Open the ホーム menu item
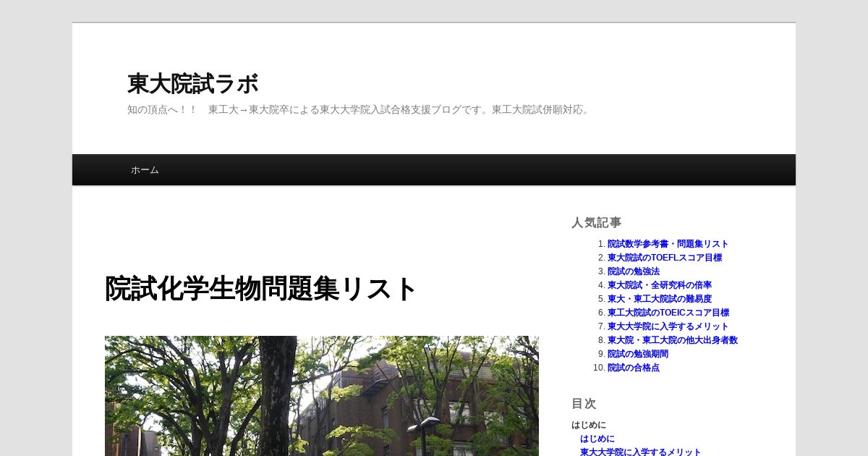Viewport: 868px width, 456px height. tap(145, 170)
